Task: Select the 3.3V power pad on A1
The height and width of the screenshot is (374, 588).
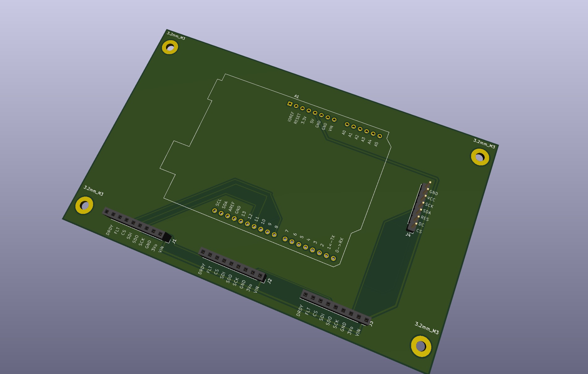Action: coord(302,109)
